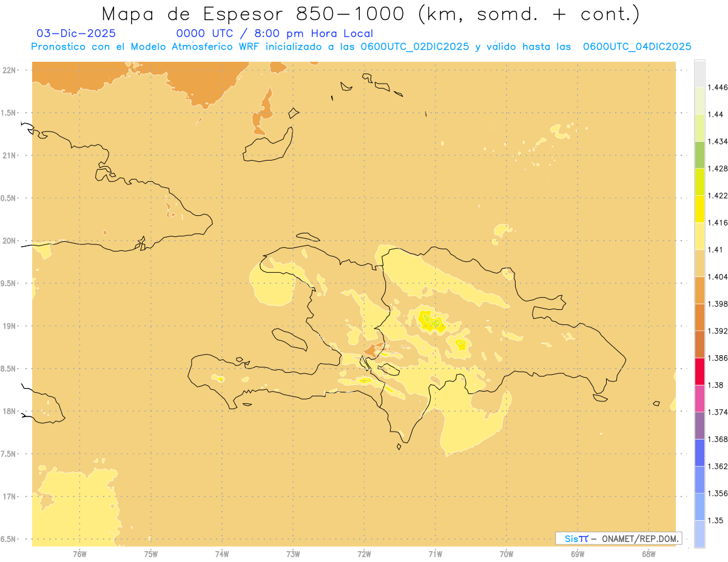Screen dimensions: 728x562
Task: Click the '1.38' colorbar value
Action: tap(715, 385)
